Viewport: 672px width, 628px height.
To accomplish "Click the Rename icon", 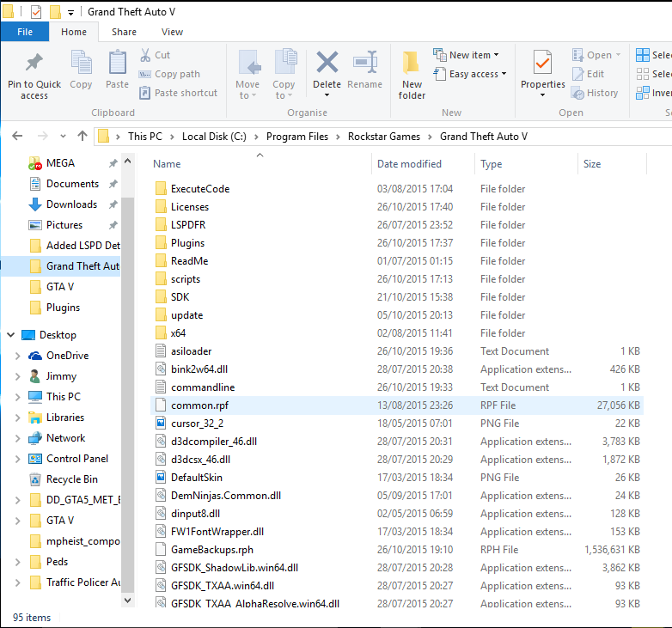I will coord(364,63).
